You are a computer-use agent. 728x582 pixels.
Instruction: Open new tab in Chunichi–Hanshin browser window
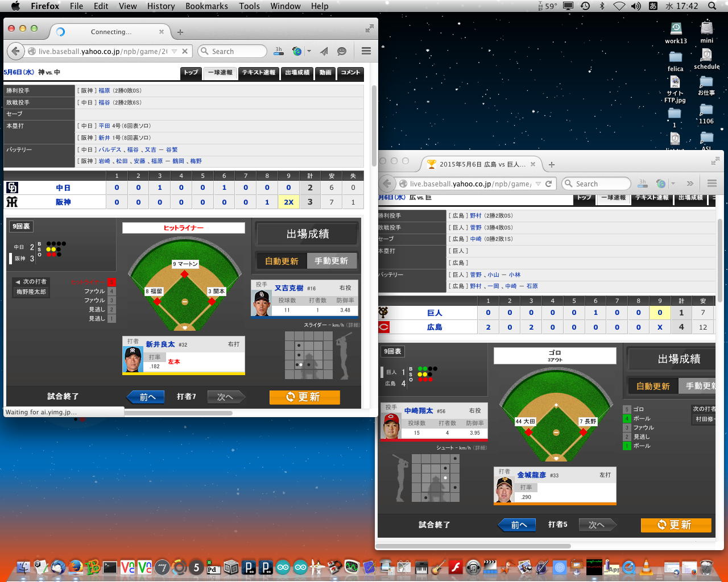tap(180, 32)
